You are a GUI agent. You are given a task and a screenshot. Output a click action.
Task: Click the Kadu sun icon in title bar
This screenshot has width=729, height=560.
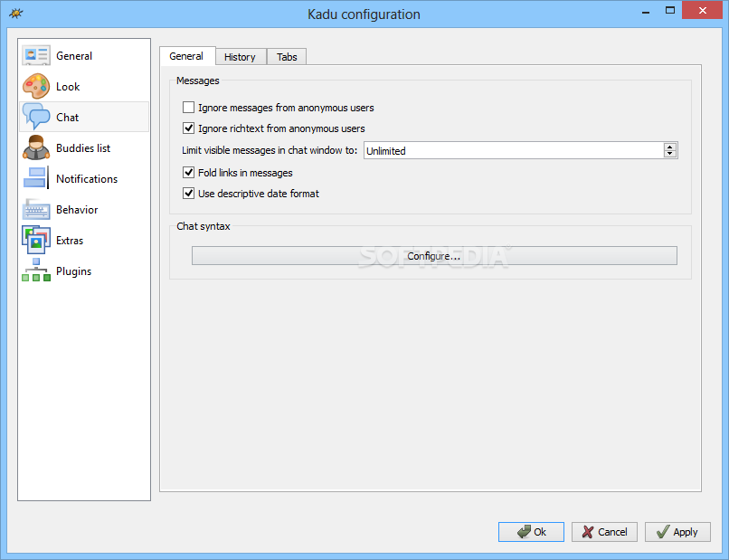click(x=15, y=14)
